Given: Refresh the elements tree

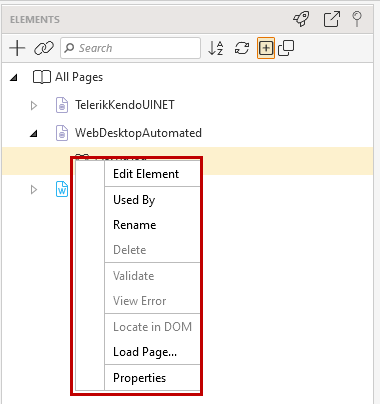Looking at the screenshot, I should (x=242, y=48).
